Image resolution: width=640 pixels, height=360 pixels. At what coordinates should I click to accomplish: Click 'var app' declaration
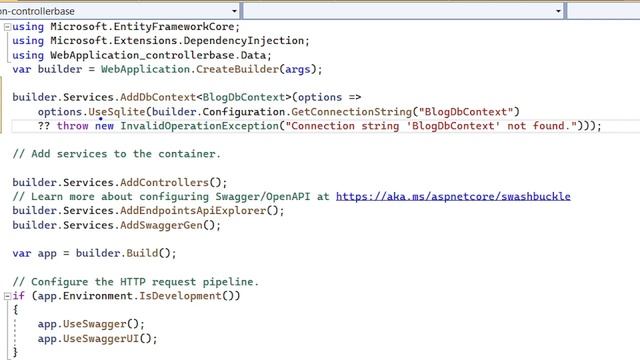pos(34,253)
